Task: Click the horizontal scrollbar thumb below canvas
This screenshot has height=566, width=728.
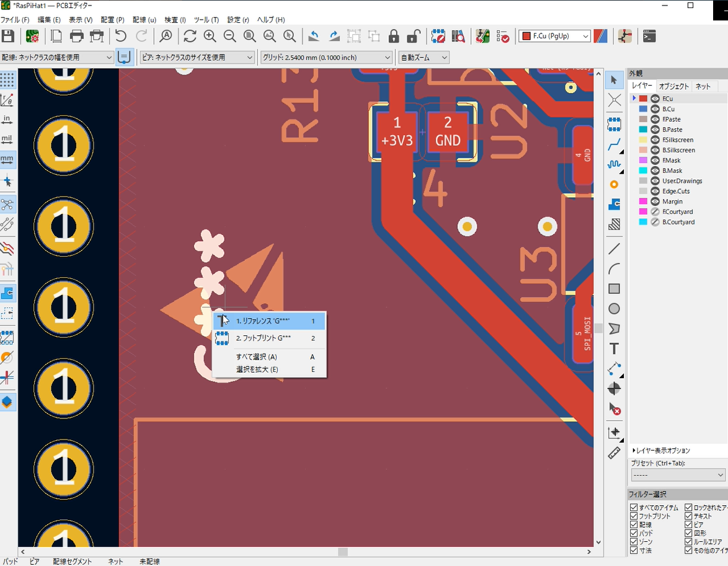Action: point(342,552)
